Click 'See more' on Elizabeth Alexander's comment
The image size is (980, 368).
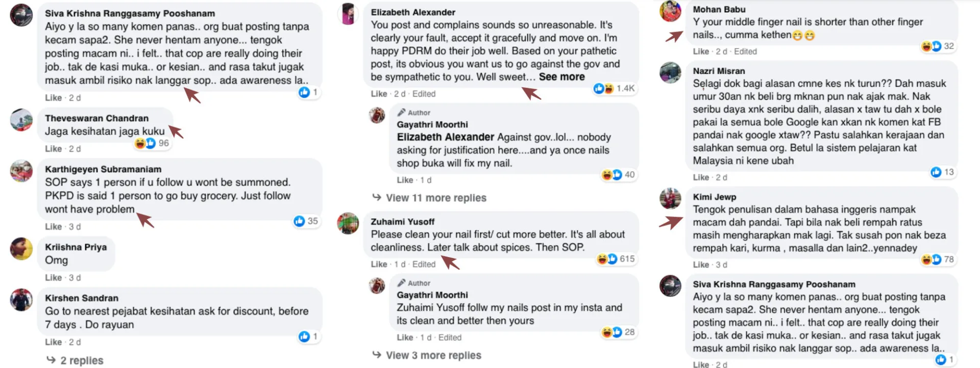561,77
